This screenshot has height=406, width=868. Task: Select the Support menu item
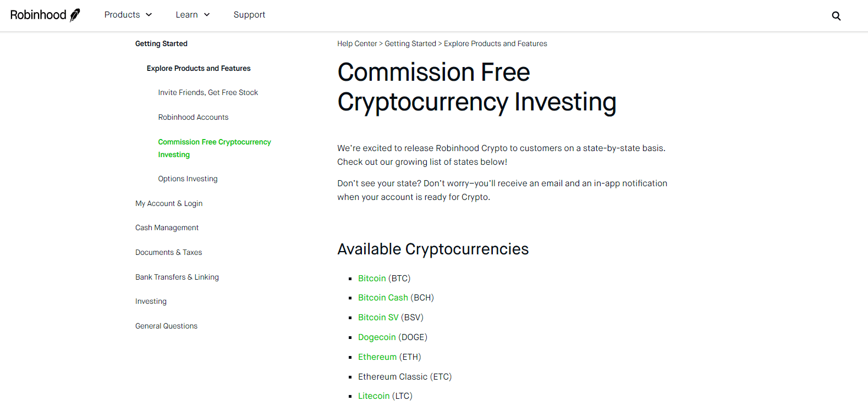pyautogui.click(x=249, y=15)
